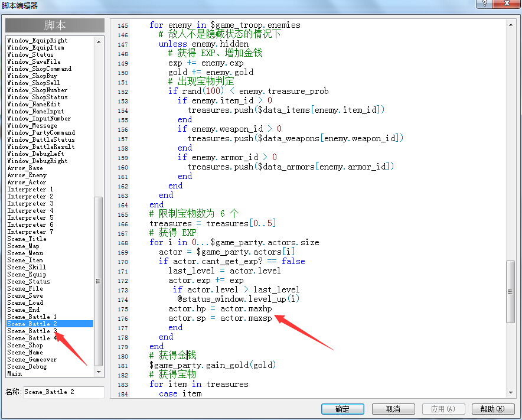Select Scene_Shop in the script list
Image resolution: width=522 pixels, height=420 pixels.
tap(25, 346)
